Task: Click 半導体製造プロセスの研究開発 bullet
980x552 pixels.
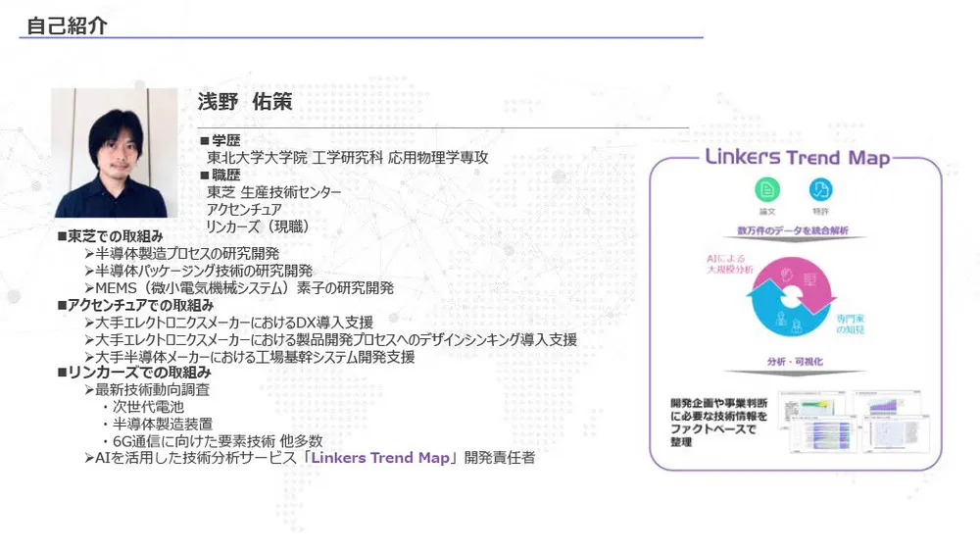Action: pos(182,254)
